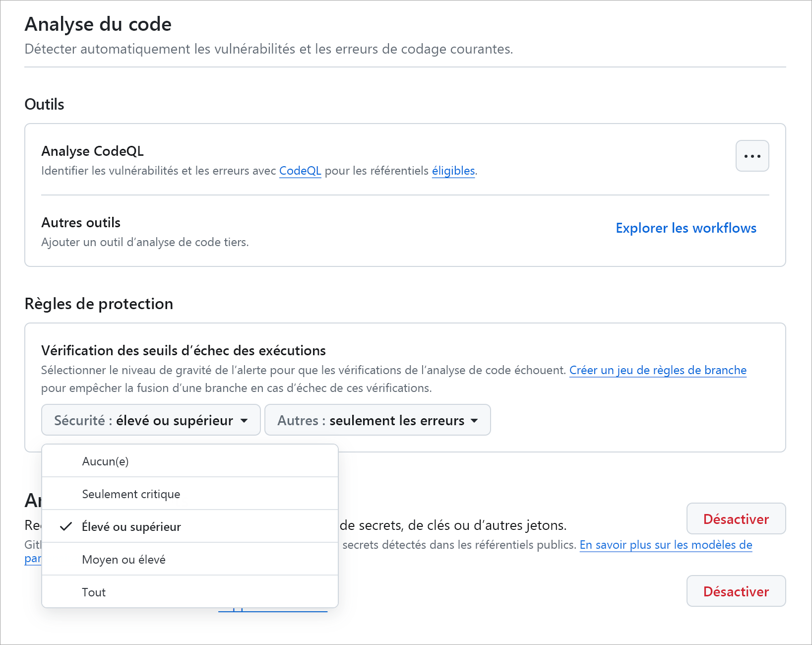The width and height of the screenshot is (812, 645).
Task: Open Créer un jeu de règles de branche
Action: point(658,370)
